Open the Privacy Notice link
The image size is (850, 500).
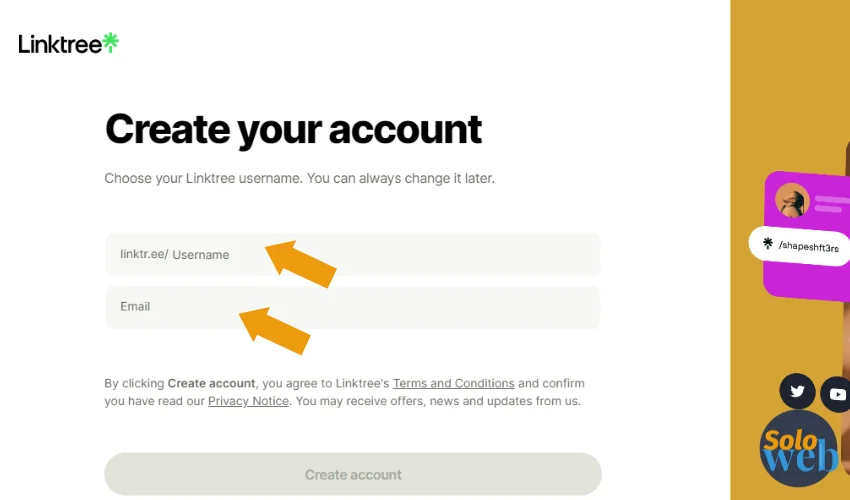tap(248, 401)
